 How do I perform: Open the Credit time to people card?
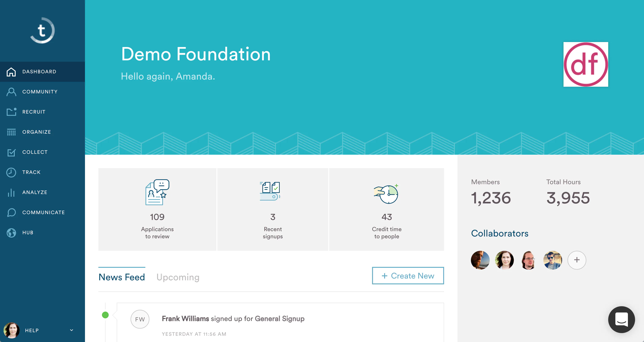pos(386,209)
